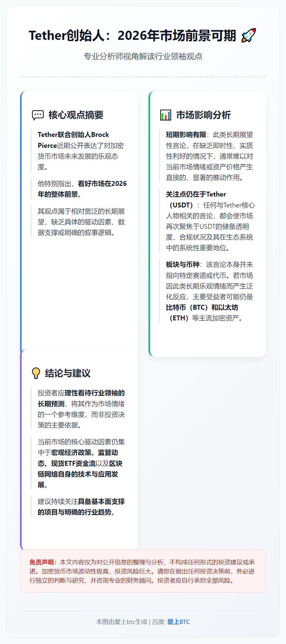The height and width of the screenshot is (644, 286).
Task: Click the main title Tether创始人：2026年市场前景可期
Action: point(133,35)
